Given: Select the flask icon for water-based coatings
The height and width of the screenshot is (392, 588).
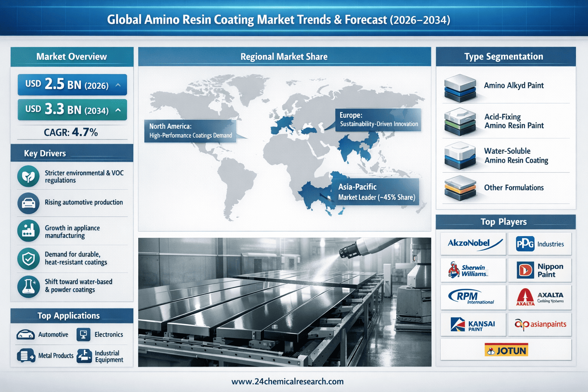Looking at the screenshot, I should pyautogui.click(x=28, y=286).
